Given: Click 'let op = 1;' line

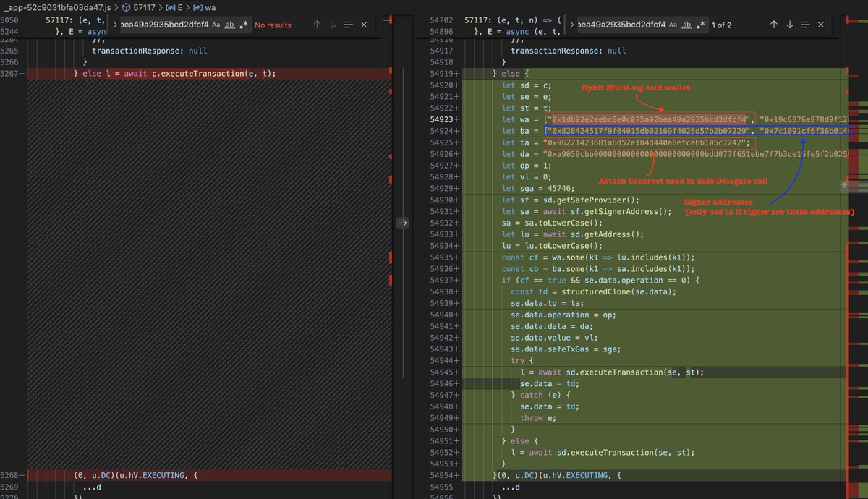Looking at the screenshot, I should (528, 165).
